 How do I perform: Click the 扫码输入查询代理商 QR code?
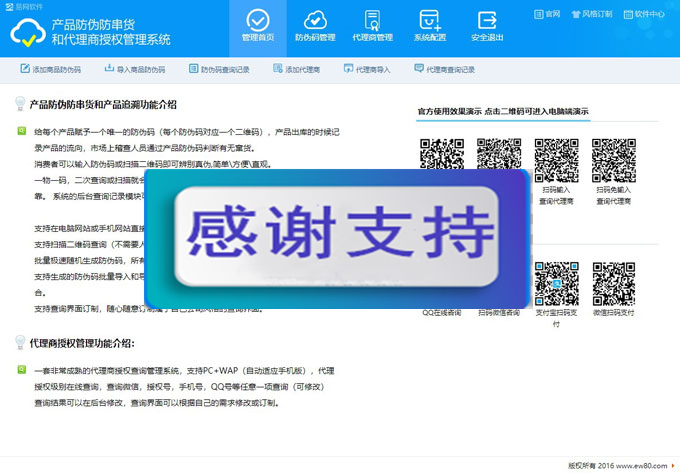[x=556, y=159]
